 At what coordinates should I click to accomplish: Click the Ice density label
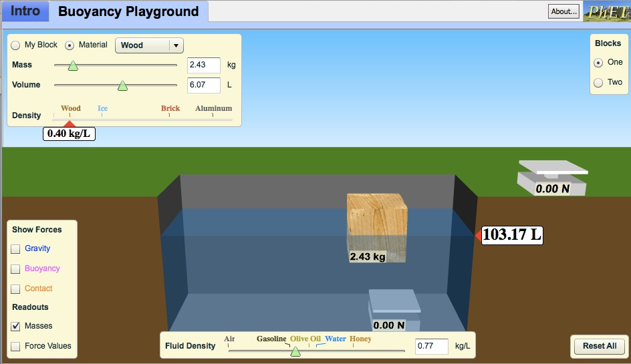[103, 108]
